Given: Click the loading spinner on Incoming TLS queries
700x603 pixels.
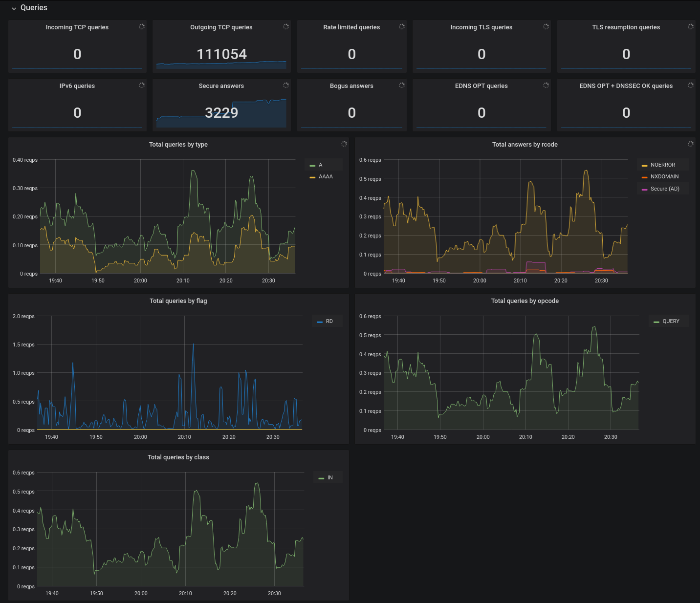Looking at the screenshot, I should coord(546,26).
